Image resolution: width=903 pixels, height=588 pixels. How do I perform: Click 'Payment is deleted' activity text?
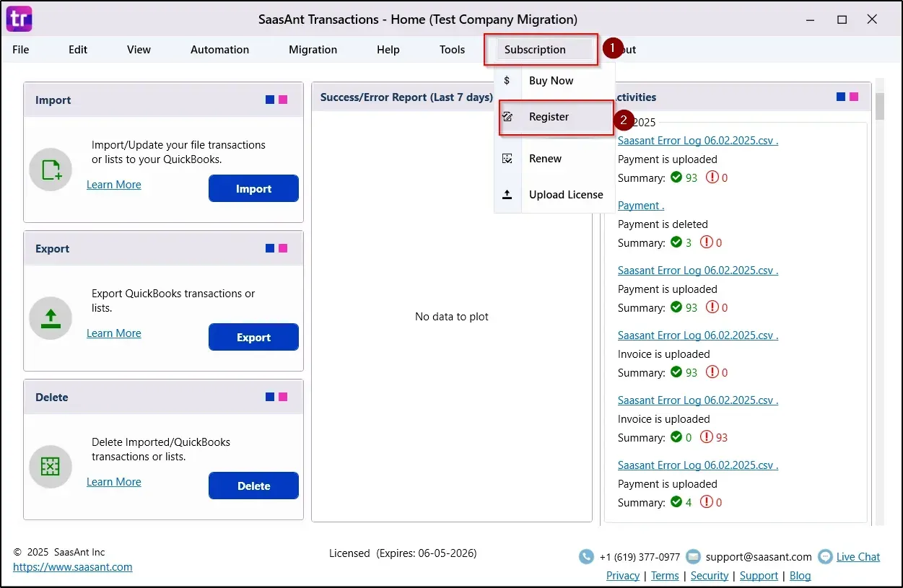[663, 224]
